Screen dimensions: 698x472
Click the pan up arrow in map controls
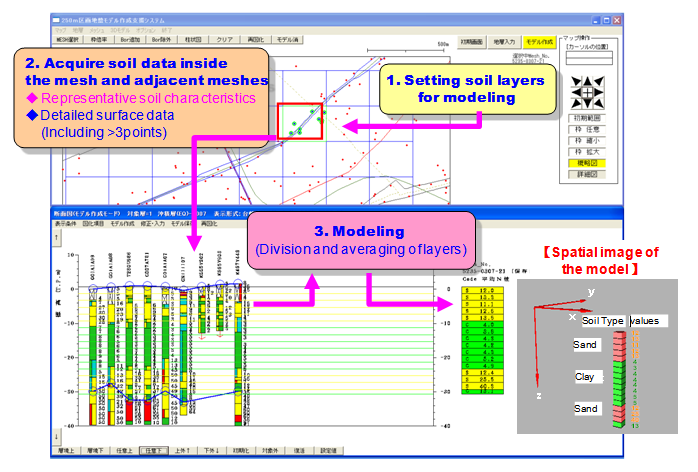pos(587,82)
